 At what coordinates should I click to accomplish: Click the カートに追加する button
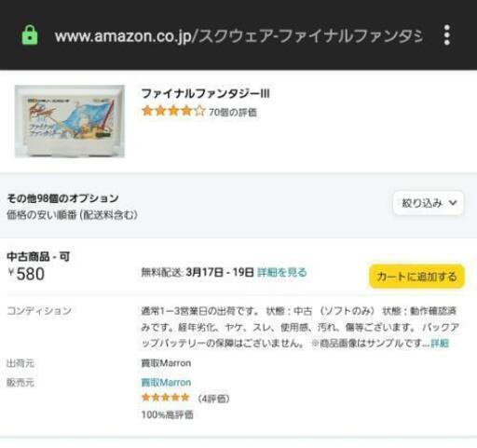(x=416, y=277)
